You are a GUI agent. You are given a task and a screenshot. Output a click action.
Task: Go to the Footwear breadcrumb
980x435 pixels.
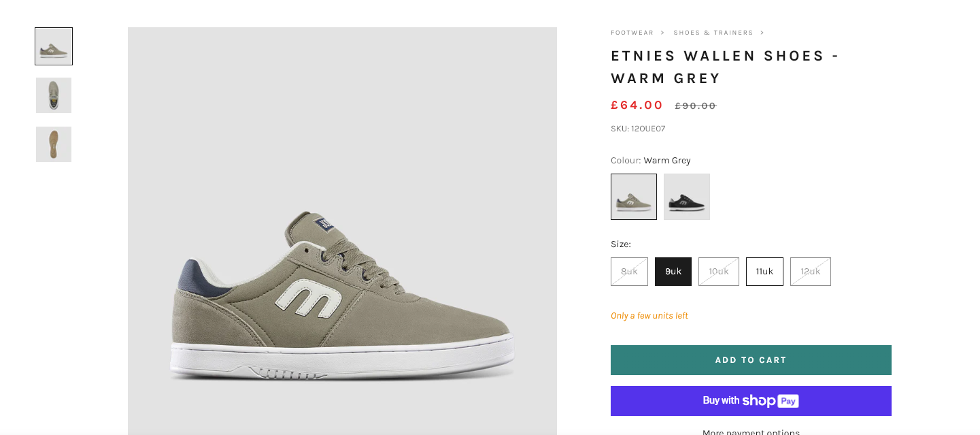(632, 33)
